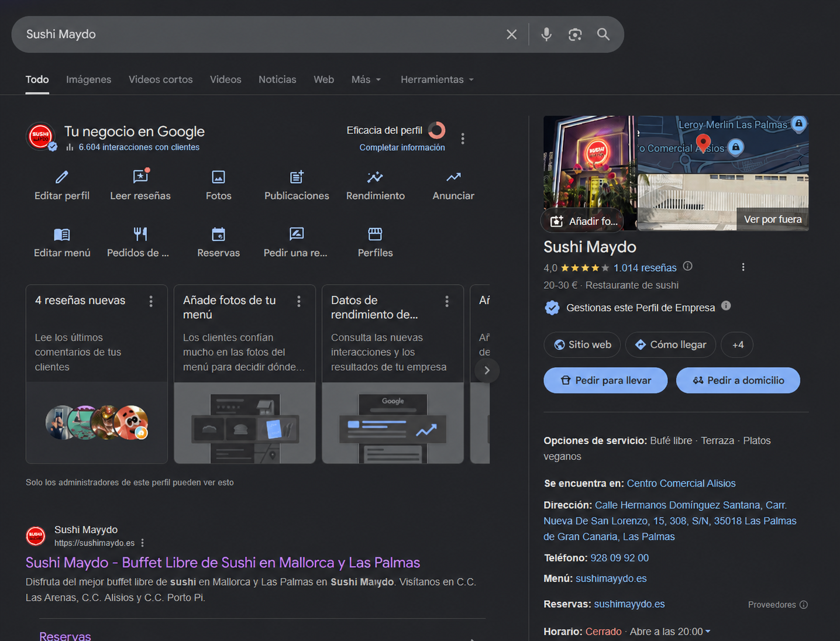Open Reservas sushimayydo.es link
The image size is (840, 641).
629,604
